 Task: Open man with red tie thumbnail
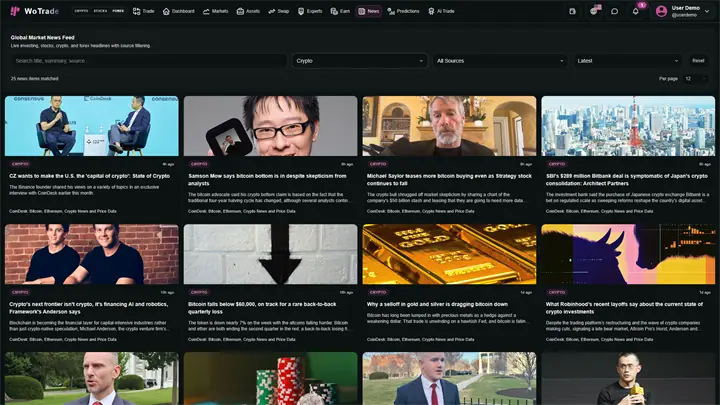(x=449, y=378)
